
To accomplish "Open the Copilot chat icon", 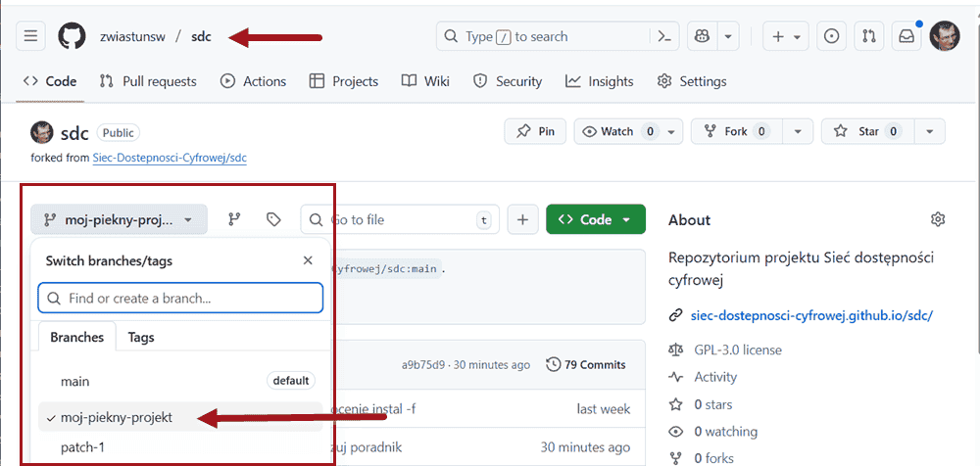I will 703,36.
